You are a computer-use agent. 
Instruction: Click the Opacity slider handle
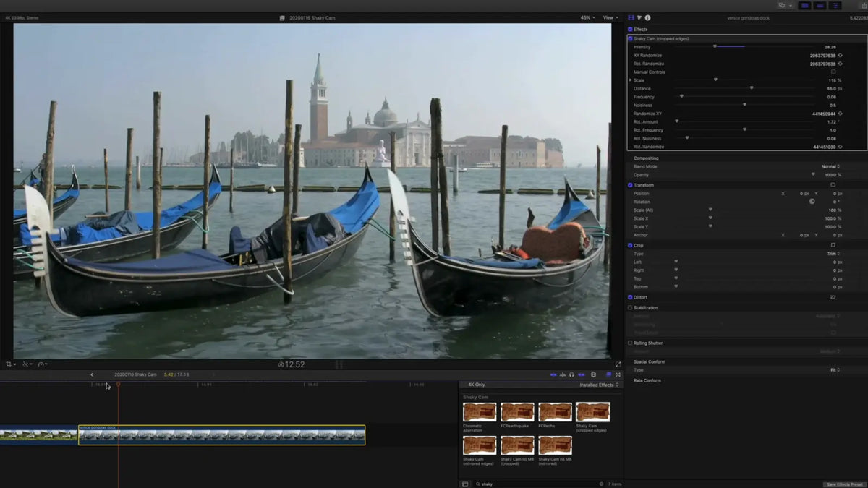coord(813,174)
